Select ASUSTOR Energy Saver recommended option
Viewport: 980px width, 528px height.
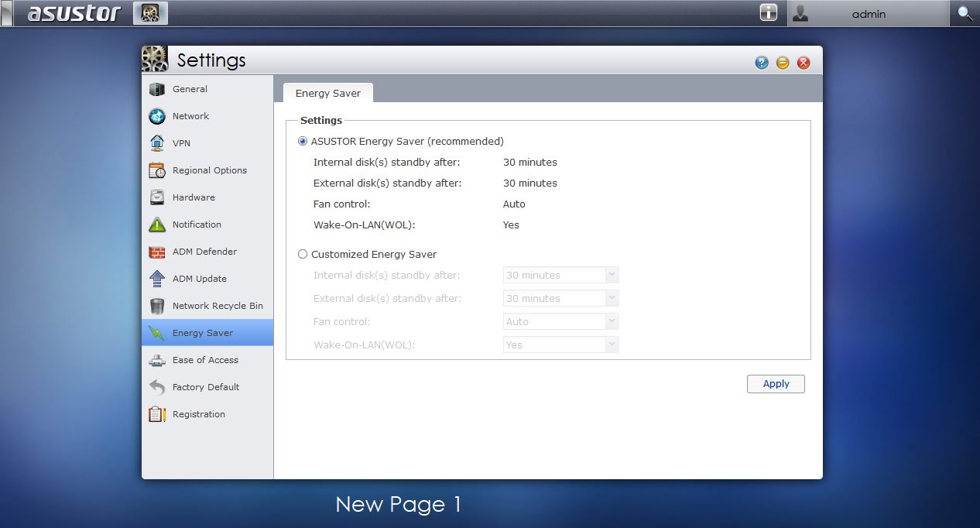point(303,142)
